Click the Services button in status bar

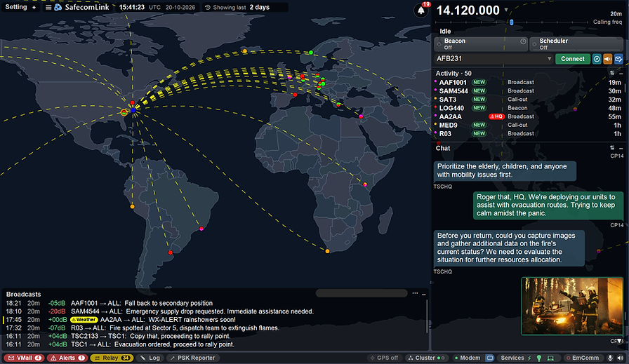pos(512,358)
